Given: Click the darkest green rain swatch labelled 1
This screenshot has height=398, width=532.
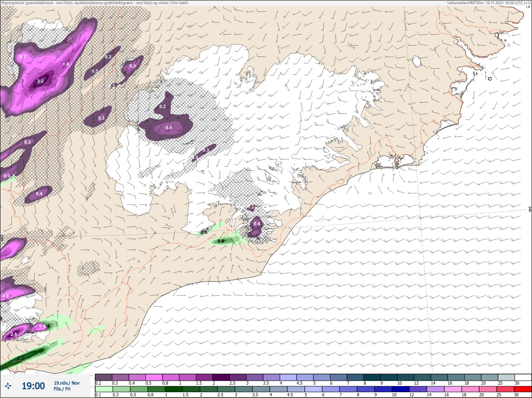Looking at the screenshot, I should point(173,389).
